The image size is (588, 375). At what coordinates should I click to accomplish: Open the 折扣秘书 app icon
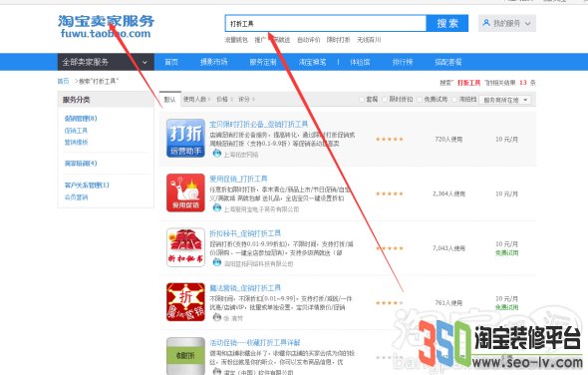point(185,247)
